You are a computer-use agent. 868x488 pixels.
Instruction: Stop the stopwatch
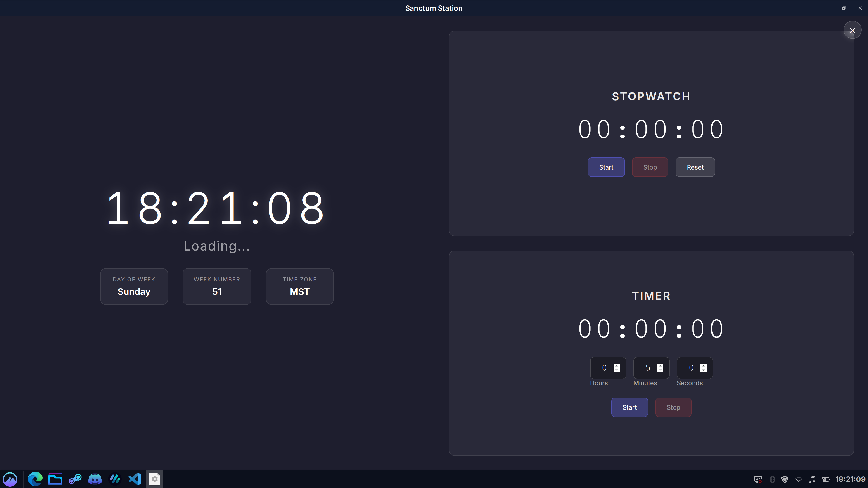point(650,167)
